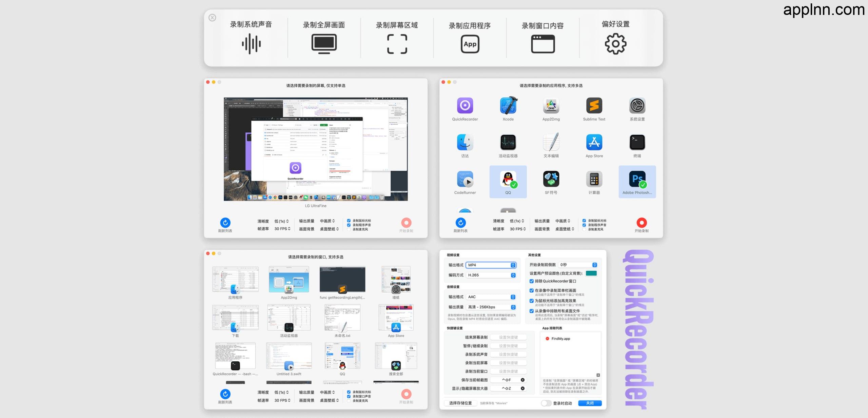
Task: Turn on the 登录时启动 switch
Action: pyautogui.click(x=547, y=403)
